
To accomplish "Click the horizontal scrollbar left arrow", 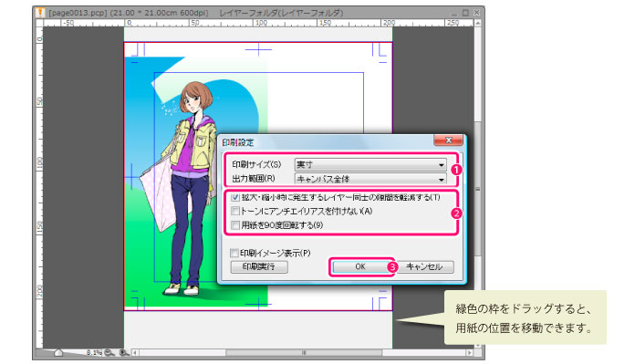I will (135, 353).
